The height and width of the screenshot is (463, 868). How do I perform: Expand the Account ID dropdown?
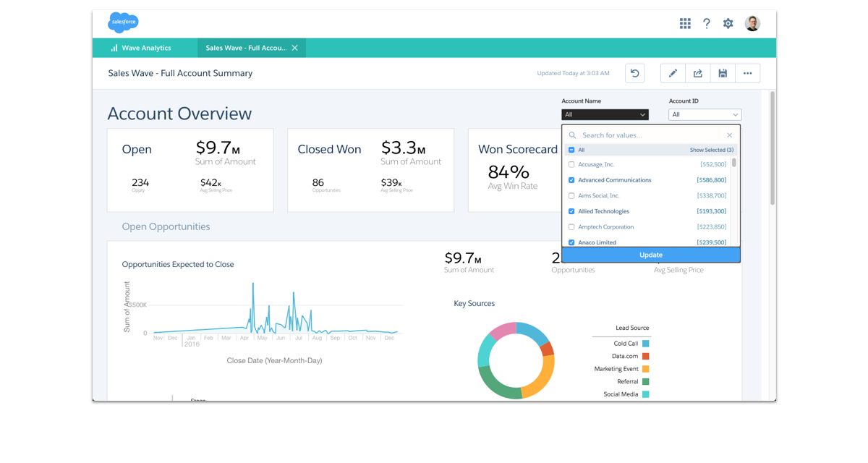(705, 114)
